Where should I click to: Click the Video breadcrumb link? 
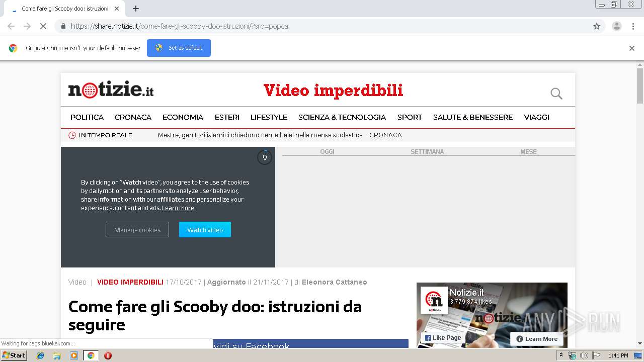coord(77,282)
